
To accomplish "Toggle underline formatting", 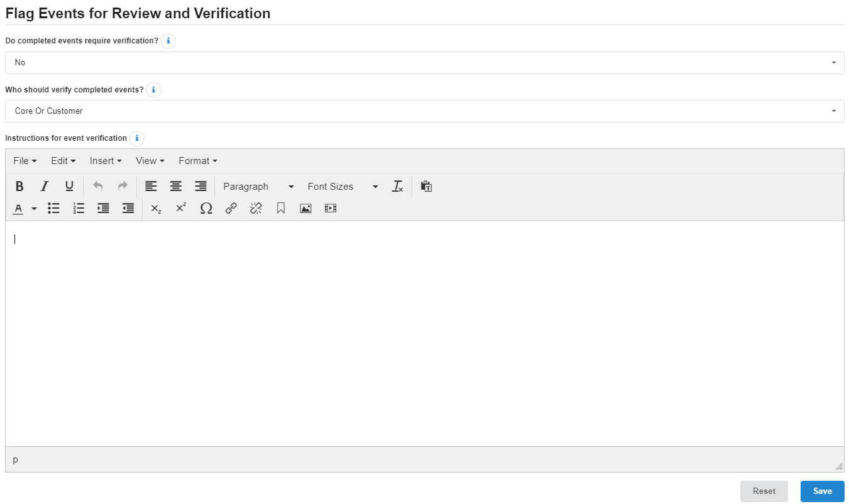I will (x=69, y=187).
